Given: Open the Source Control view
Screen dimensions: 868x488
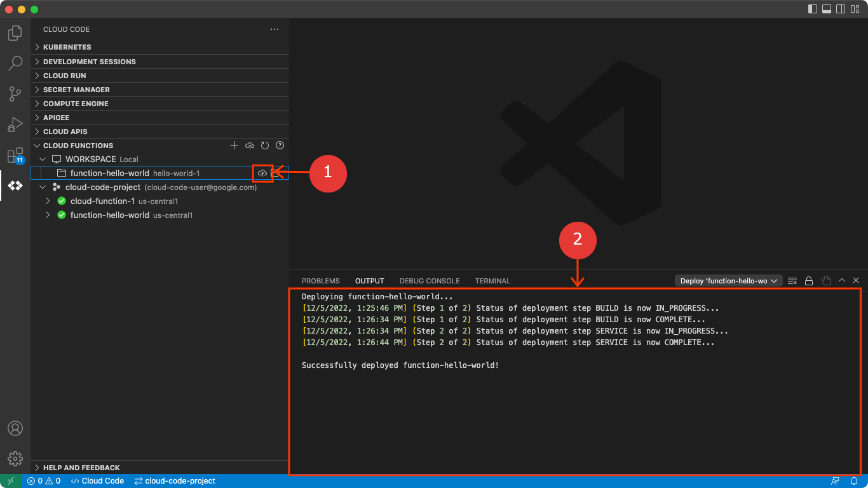Looking at the screenshot, I should 15,94.
